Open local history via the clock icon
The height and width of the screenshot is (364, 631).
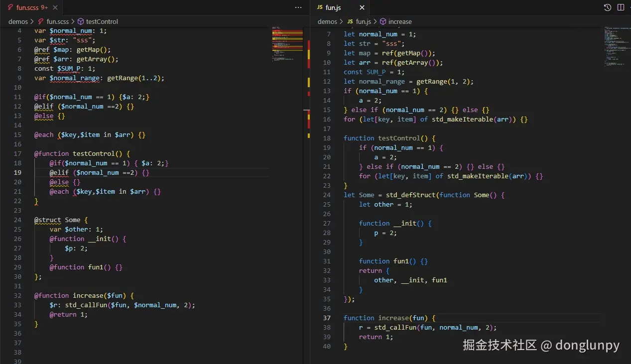click(x=607, y=7)
